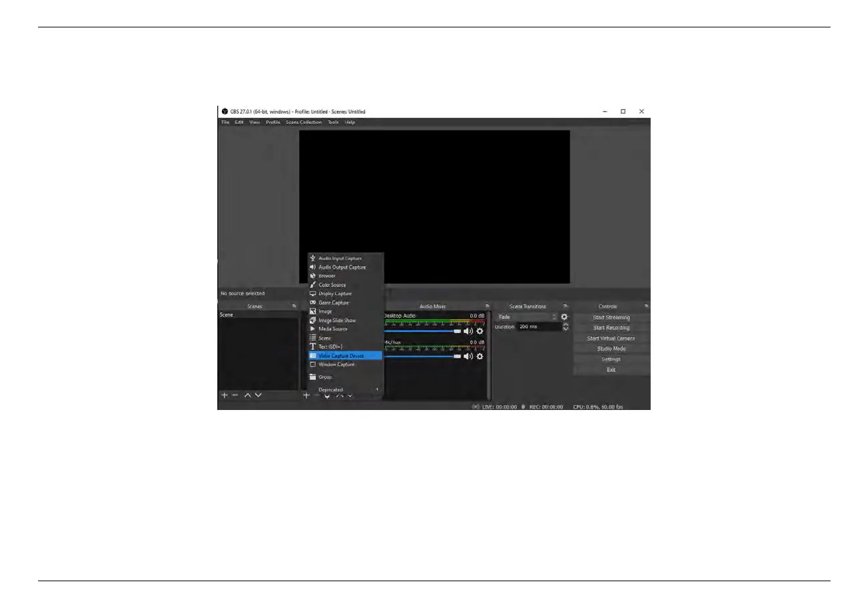Mute the Desktop Audio speaker icon
868x614 pixels.
pos(468,331)
